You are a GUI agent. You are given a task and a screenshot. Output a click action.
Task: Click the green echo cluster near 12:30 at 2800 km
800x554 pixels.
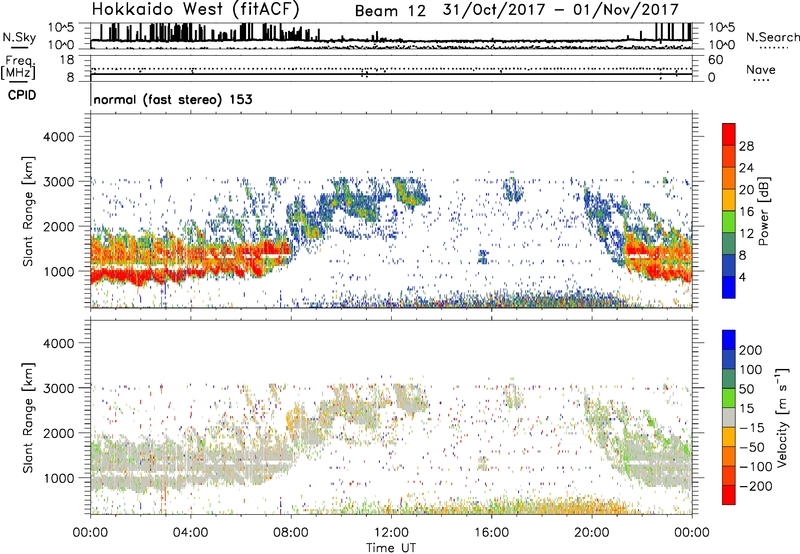coord(411,193)
